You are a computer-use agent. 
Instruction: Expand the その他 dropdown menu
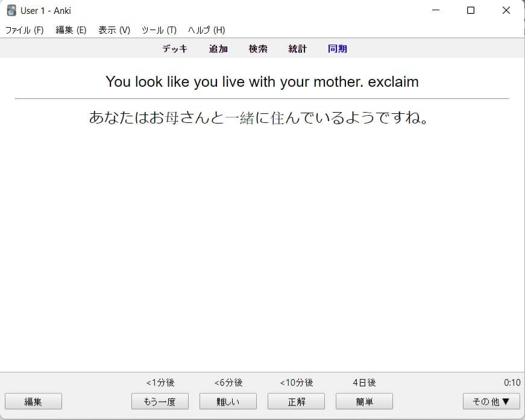[x=491, y=401]
